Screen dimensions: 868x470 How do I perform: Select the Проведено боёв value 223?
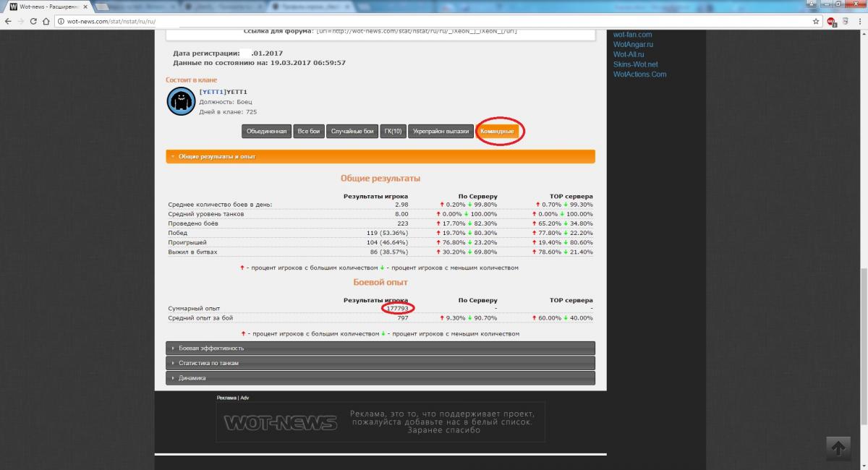(x=401, y=224)
